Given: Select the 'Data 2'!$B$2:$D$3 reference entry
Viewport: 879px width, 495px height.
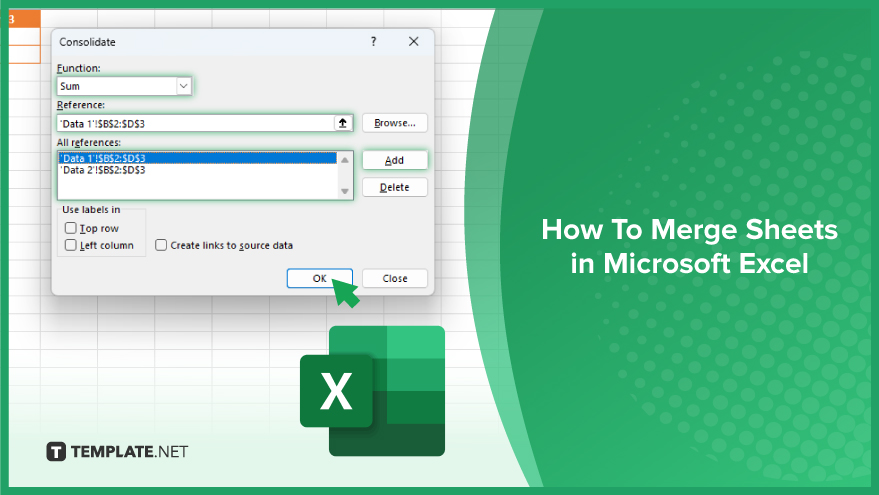Looking at the screenshot, I should pyautogui.click(x=197, y=170).
